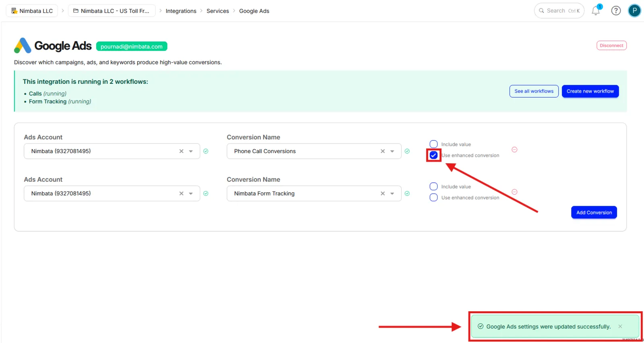Click the Calls workflow item
This screenshot has height=343, width=644.
[47, 94]
